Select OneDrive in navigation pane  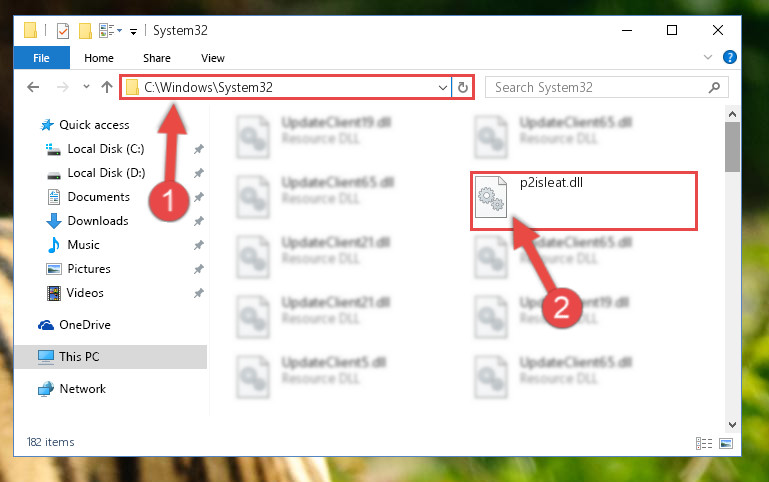pyautogui.click(x=84, y=325)
